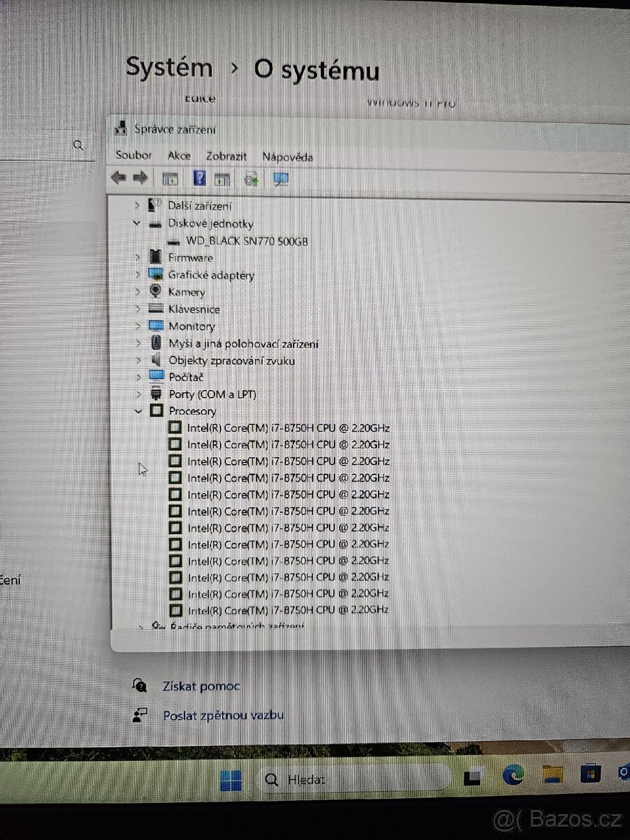
Task: Click Poslat zpětnou vazbu
Action: point(223,715)
